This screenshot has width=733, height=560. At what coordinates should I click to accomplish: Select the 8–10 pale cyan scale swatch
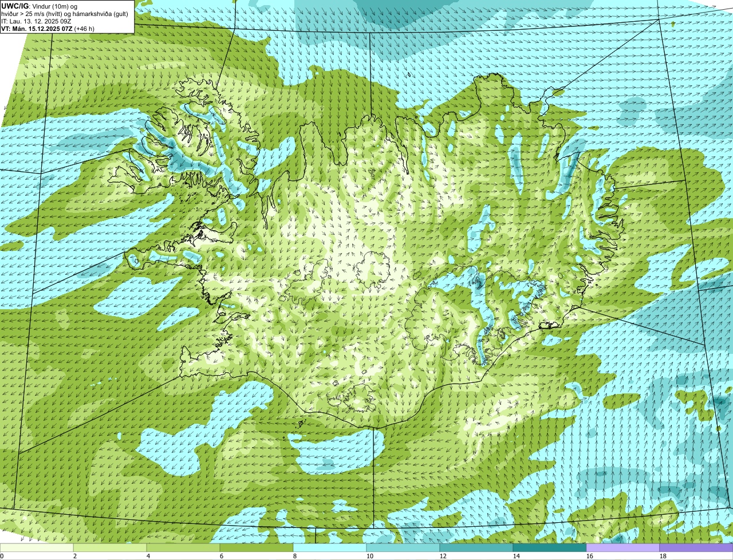(330, 547)
